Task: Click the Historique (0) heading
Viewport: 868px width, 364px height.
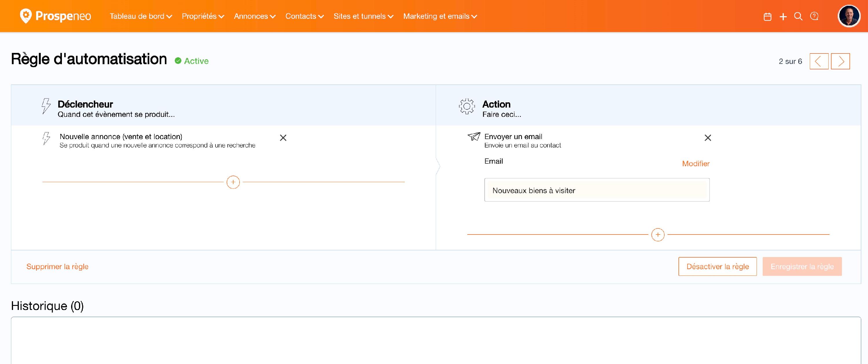Action: pyautogui.click(x=47, y=306)
